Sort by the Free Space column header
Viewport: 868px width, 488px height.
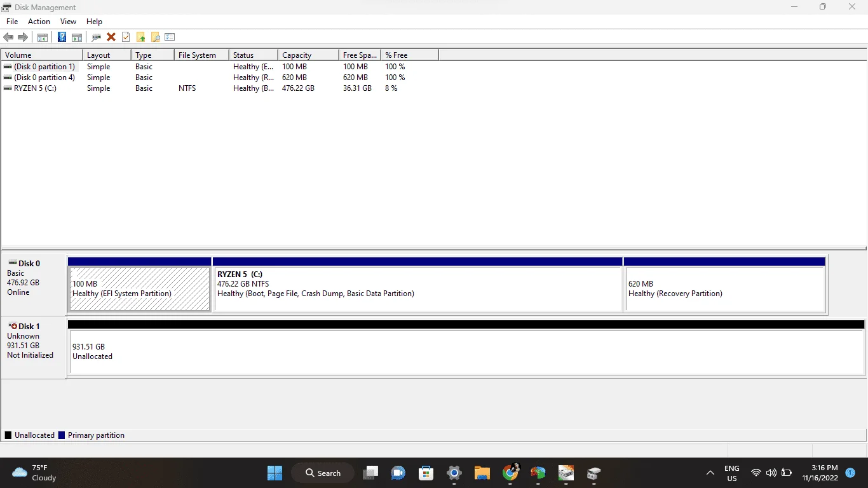click(360, 55)
